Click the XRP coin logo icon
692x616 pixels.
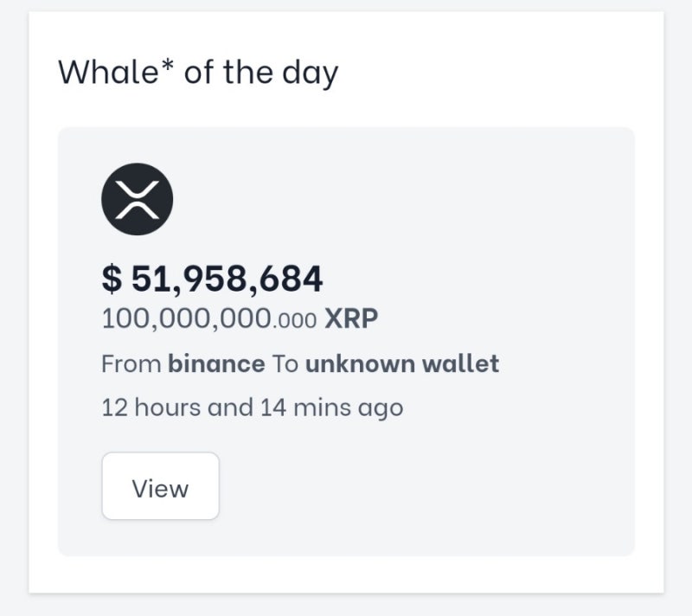pos(138,199)
